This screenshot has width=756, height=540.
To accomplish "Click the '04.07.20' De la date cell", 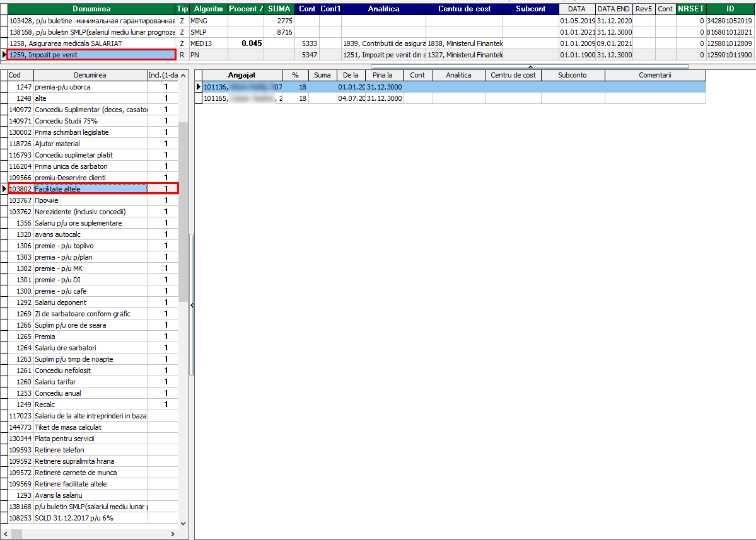I will [351, 98].
